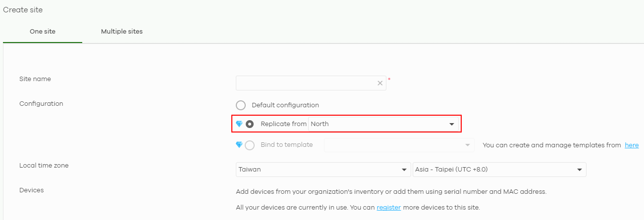Open the Asia - Taipei time zone dropdown
This screenshot has height=220, width=644.
[x=499, y=170]
